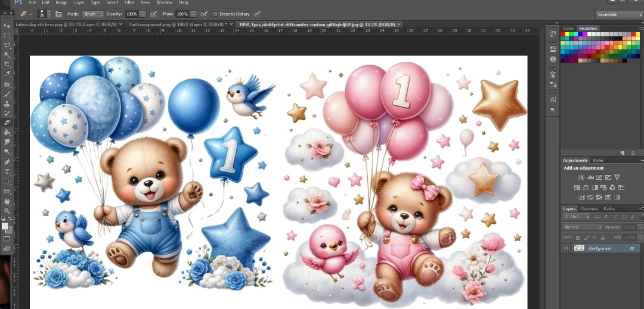Open the Essentials workspace dropdown
Viewport: 644px width, 309px height.
pos(618,14)
